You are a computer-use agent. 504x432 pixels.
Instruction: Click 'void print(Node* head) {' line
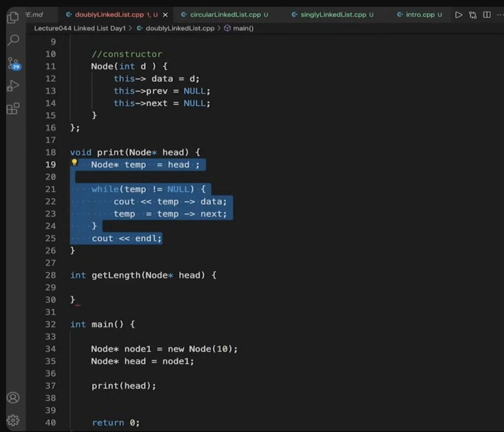(135, 152)
